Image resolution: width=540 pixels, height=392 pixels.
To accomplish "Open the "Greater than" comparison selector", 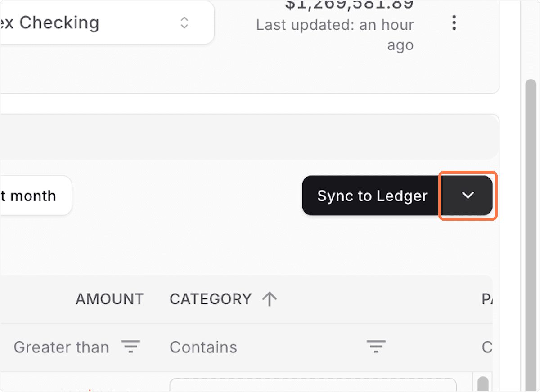I will click(x=62, y=347).
